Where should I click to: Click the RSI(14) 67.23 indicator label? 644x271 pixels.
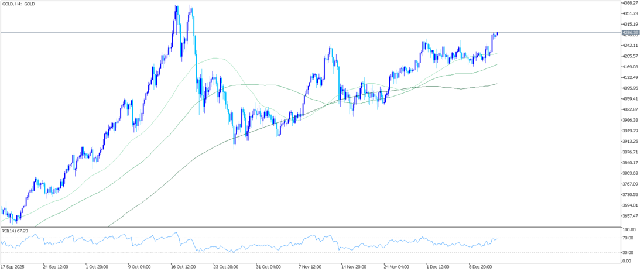tap(15, 231)
